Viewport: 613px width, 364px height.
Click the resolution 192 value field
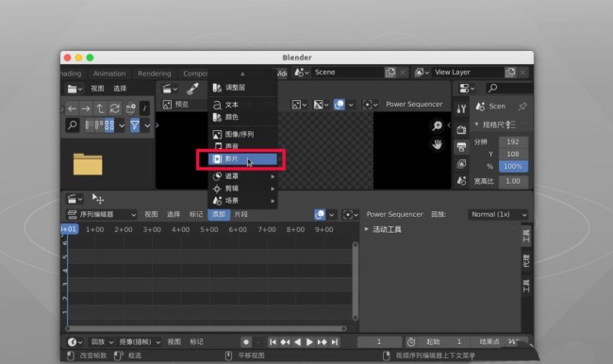513,142
